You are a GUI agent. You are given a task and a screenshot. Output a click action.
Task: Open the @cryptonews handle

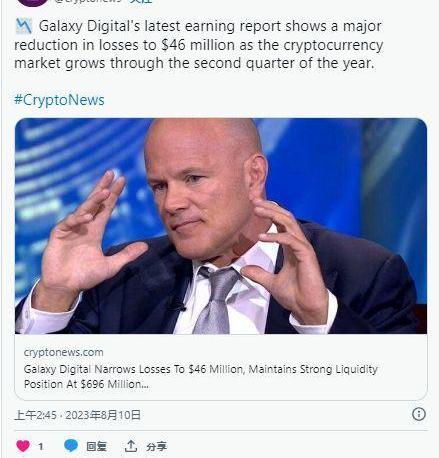(x=88, y=2)
